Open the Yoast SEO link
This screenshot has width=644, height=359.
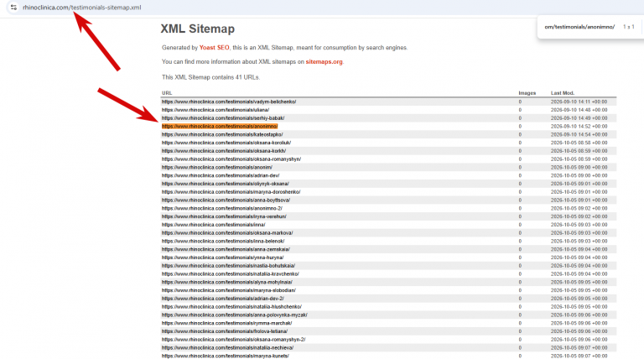[214, 48]
